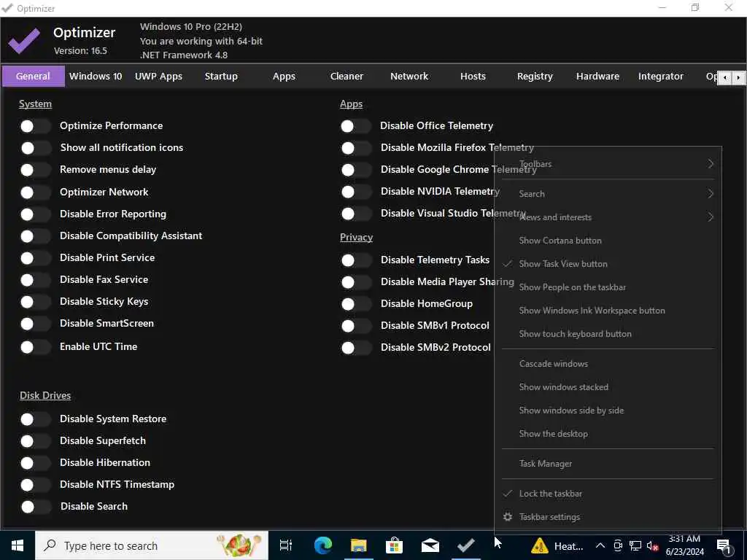Uncheck Show Task View button entry
The image size is (747, 560).
point(608,264)
